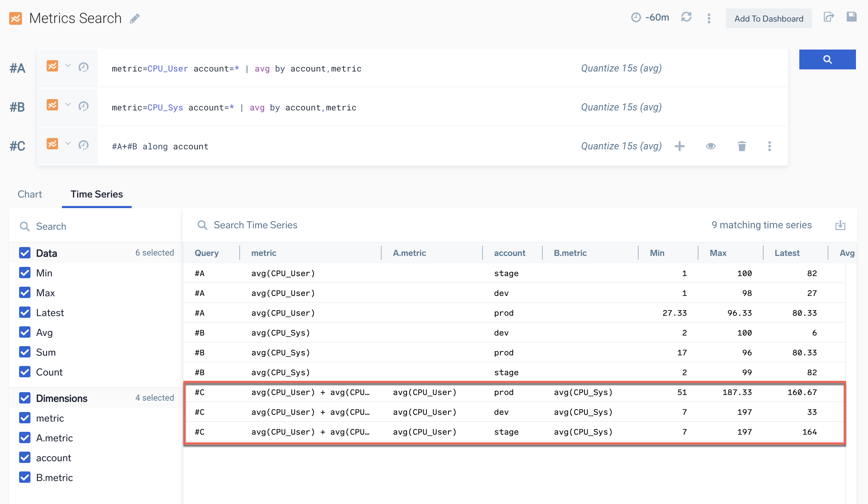Click the save (floppy disk) icon

[851, 17]
